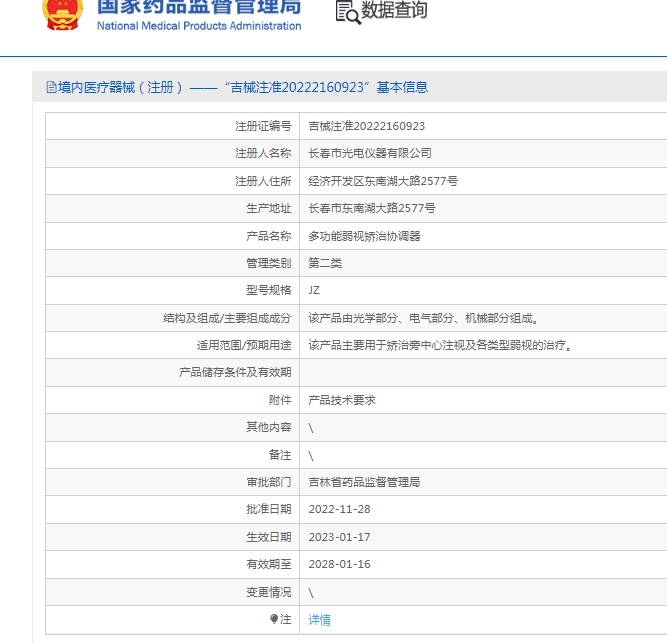Open the 数据查询 search icon
This screenshot has height=643, width=667.
(348, 12)
